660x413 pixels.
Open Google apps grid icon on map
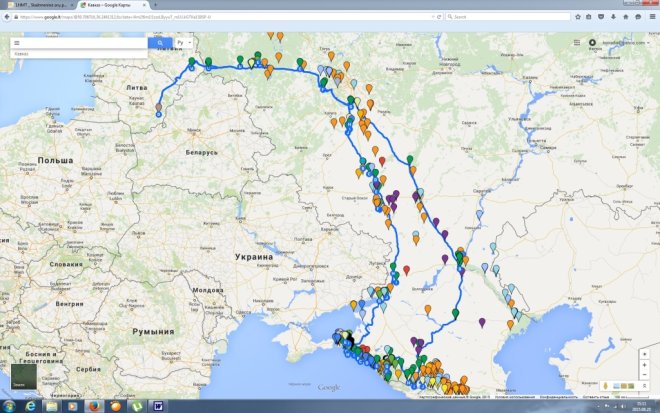pos(577,43)
